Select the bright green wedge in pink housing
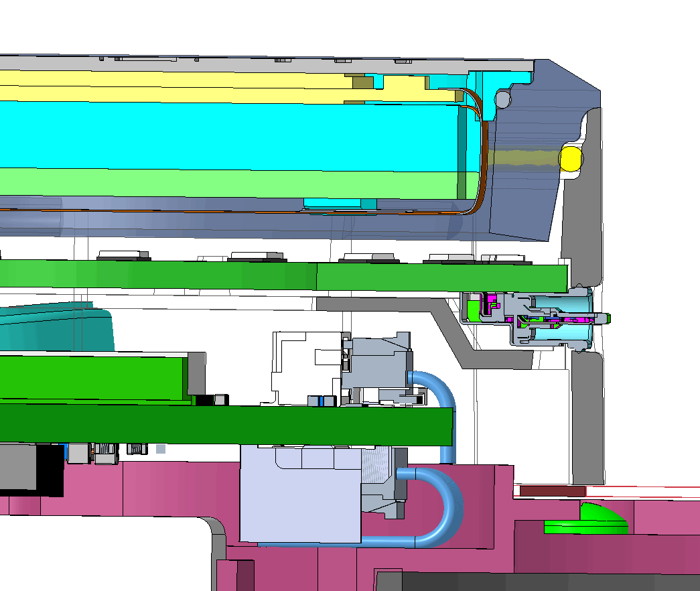This screenshot has width=700, height=591. [x=587, y=518]
